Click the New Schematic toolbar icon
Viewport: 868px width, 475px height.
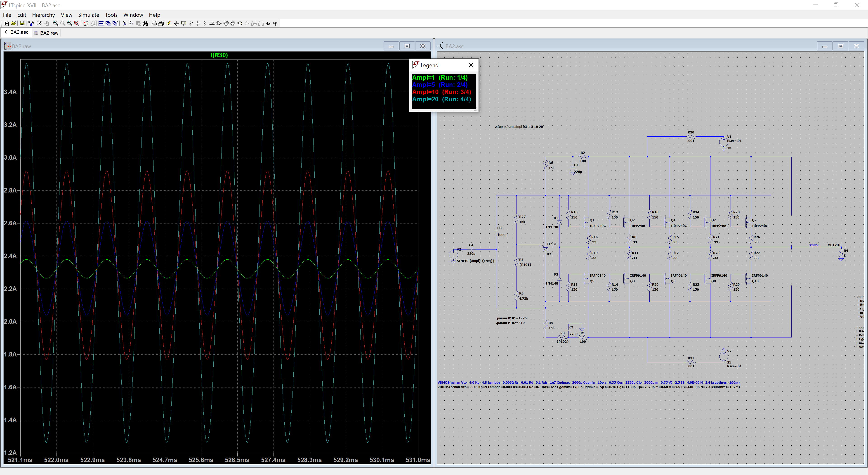[x=6, y=23]
